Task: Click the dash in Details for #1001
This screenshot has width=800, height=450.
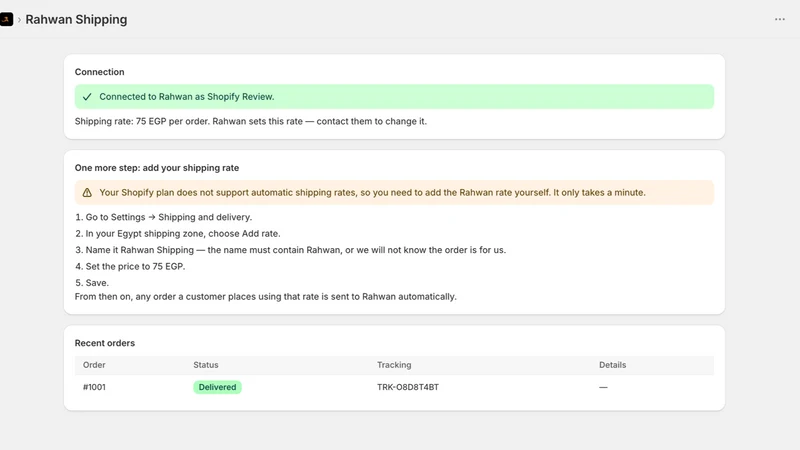Action: pyautogui.click(x=603, y=387)
